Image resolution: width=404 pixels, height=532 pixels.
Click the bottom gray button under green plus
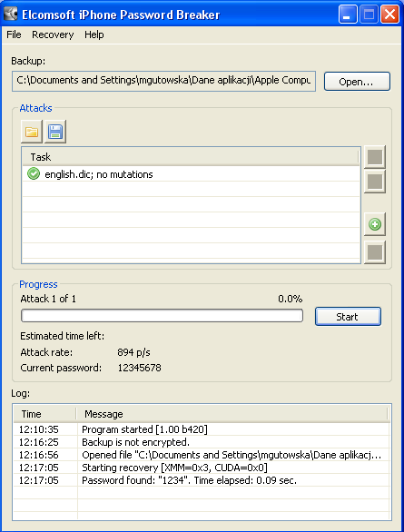click(x=375, y=252)
